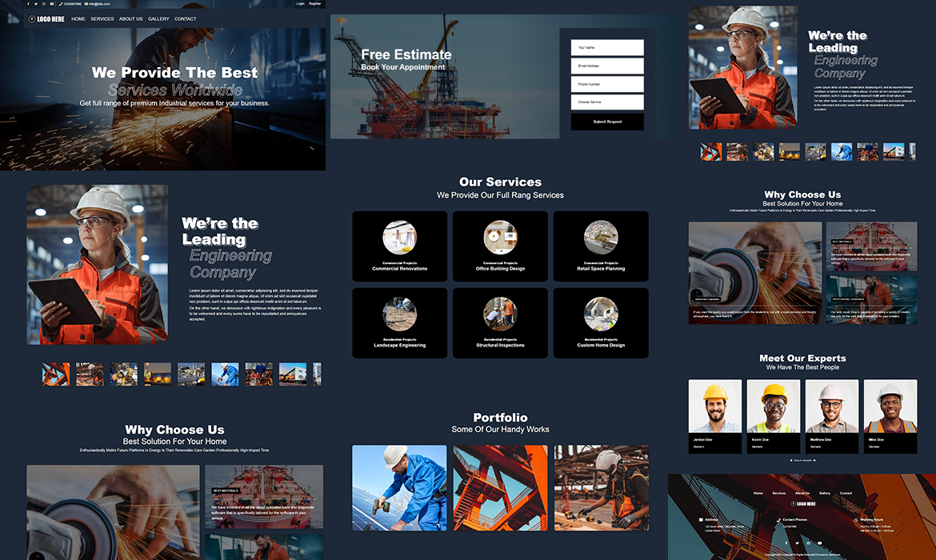Select the Commercial Renovations service circle image

click(x=399, y=238)
